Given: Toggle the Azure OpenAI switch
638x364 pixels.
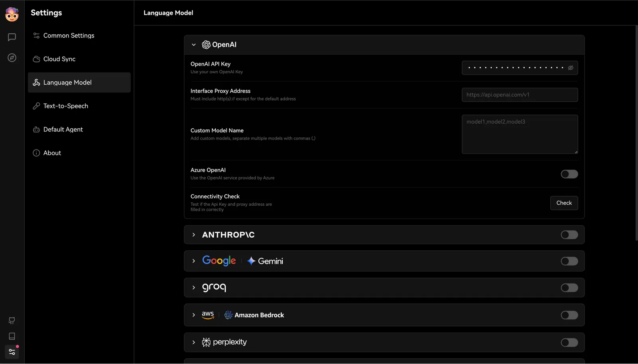Looking at the screenshot, I should click(x=569, y=174).
